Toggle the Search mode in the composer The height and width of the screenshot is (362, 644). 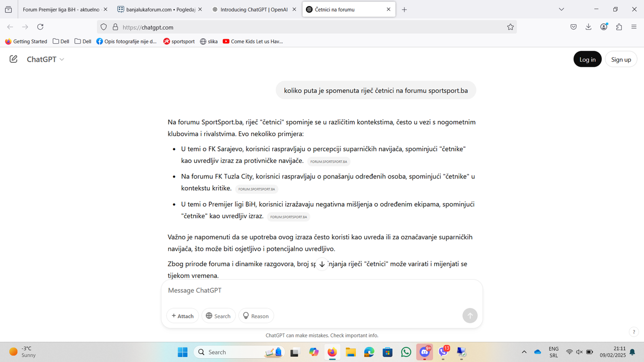tap(218, 316)
